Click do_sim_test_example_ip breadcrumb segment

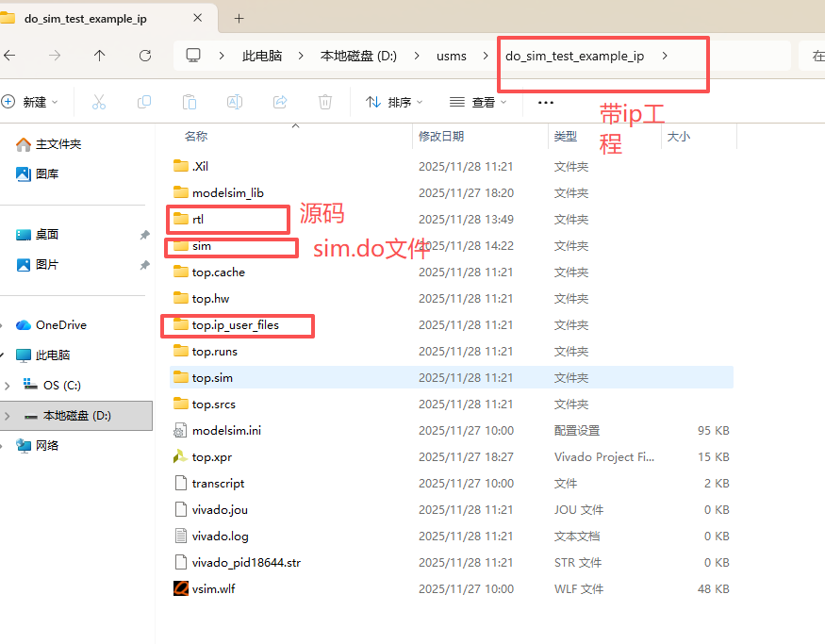click(574, 56)
